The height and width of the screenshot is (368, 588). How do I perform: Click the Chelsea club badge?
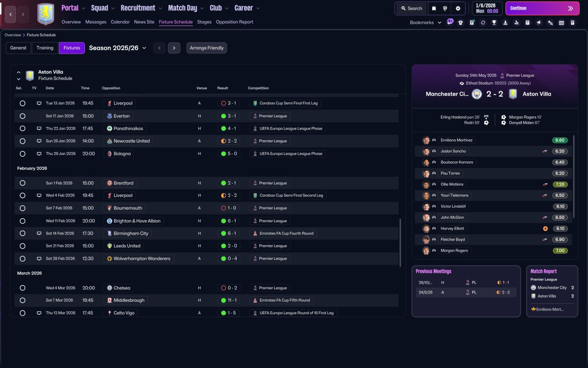pos(109,288)
